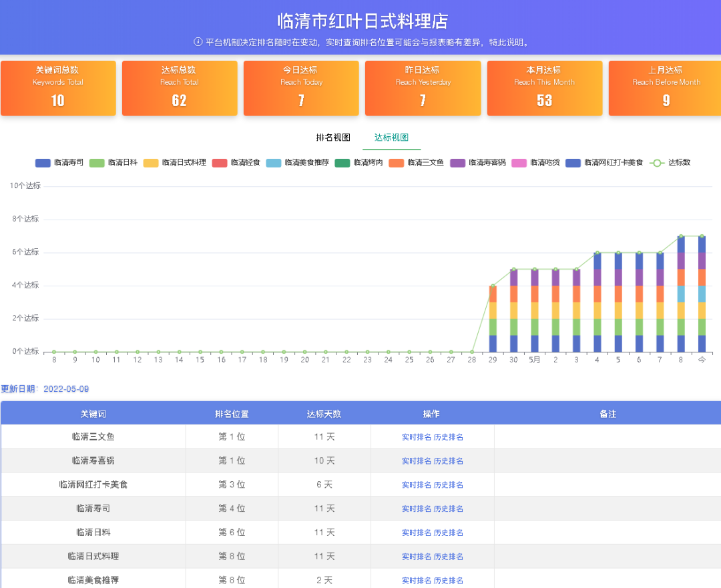The width and height of the screenshot is (721, 588).
Task: Toggle the 临清寿司 legend series
Action: 59,163
